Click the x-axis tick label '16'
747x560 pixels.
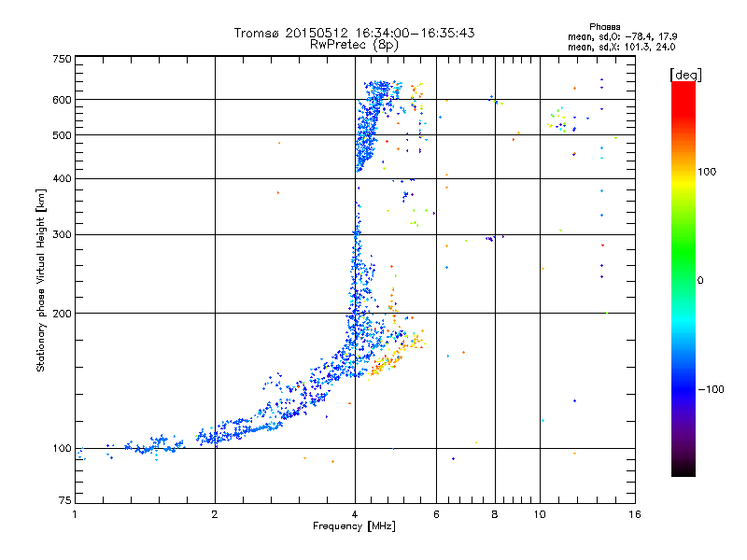pyautogui.click(x=635, y=514)
